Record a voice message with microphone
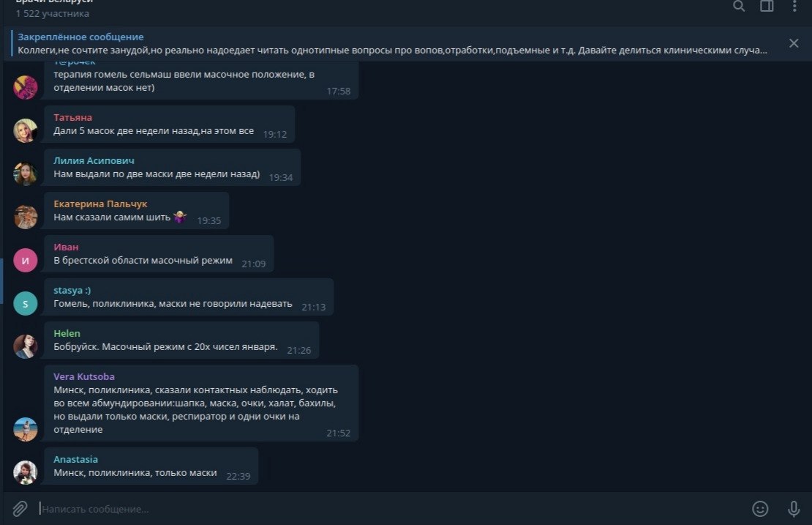The width and height of the screenshot is (812, 525). (x=794, y=509)
